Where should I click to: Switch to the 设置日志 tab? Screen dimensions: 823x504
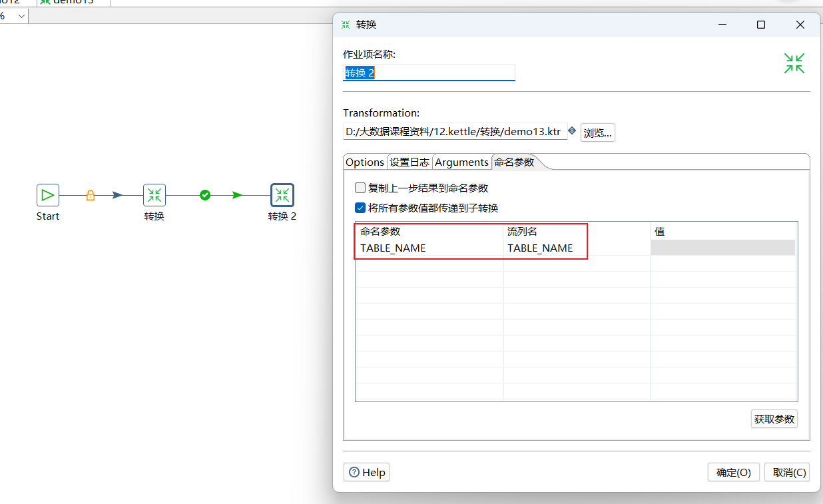[x=410, y=162]
